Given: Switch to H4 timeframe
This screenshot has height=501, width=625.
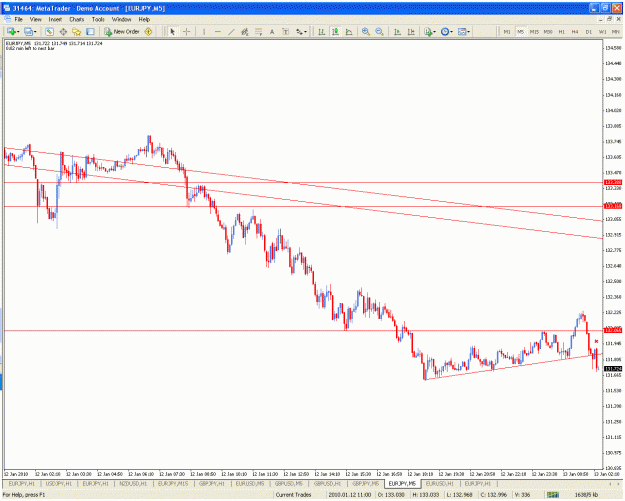Looking at the screenshot, I should tap(575, 31).
